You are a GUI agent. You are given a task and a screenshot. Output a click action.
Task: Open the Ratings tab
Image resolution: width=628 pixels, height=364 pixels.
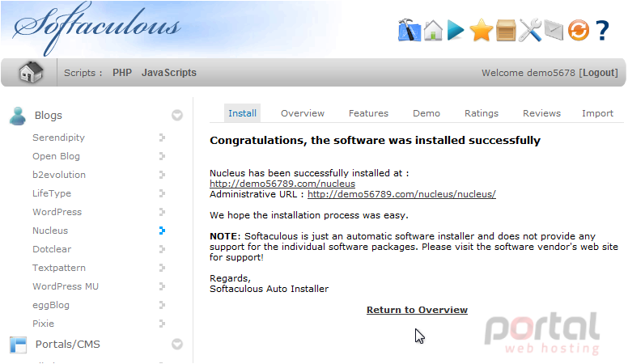tap(482, 113)
